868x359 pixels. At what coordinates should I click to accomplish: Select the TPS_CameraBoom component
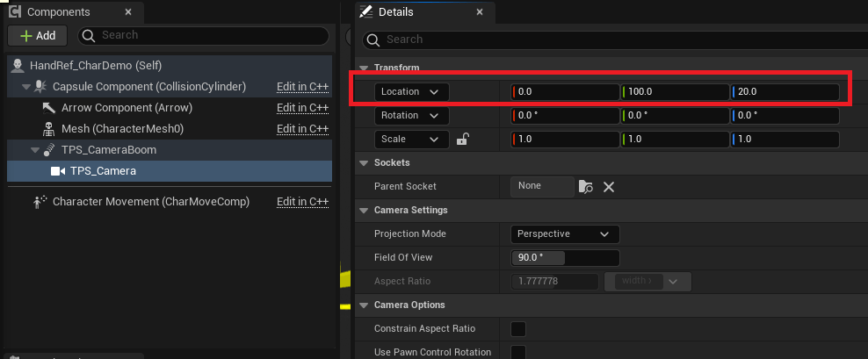pos(108,150)
